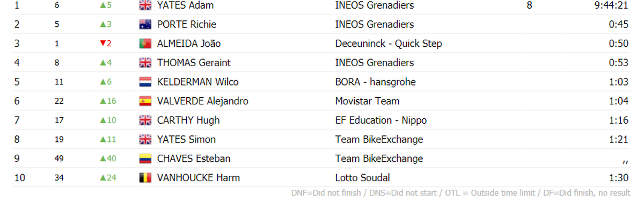
Task: Click the Portuguese flag beside ALMEIDA João
Action: pos(145,44)
